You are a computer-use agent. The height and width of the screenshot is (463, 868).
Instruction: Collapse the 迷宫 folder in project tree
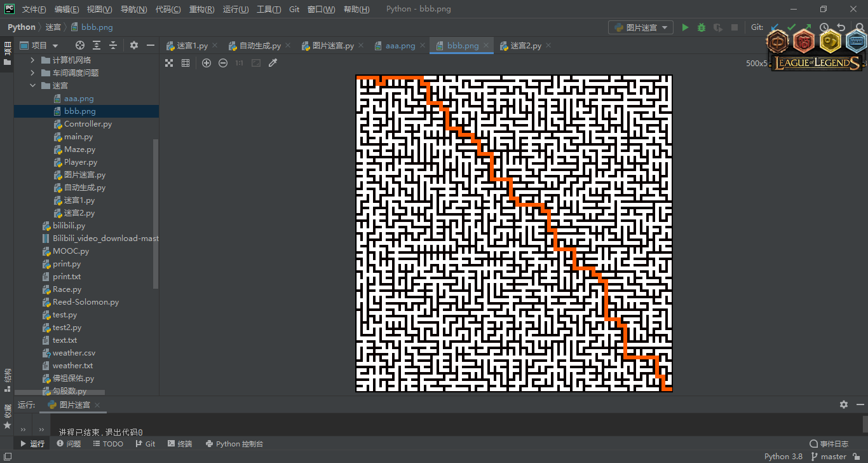(x=32, y=85)
